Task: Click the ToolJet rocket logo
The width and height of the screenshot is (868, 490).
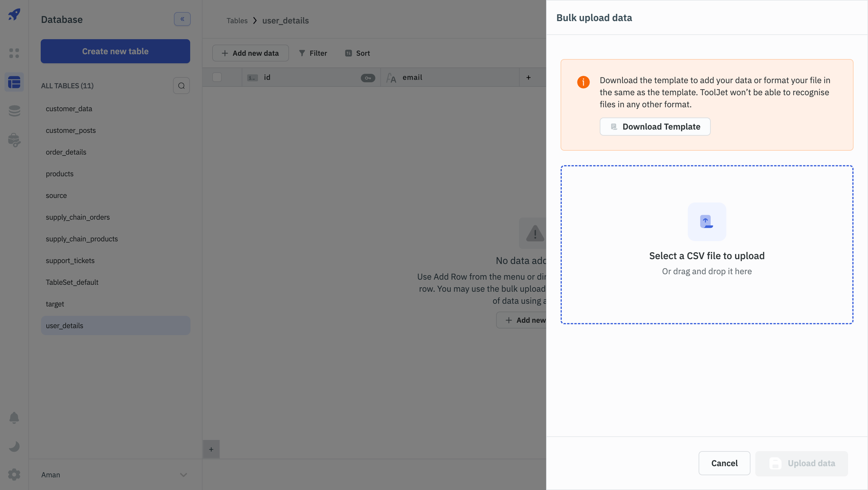Action: (14, 14)
